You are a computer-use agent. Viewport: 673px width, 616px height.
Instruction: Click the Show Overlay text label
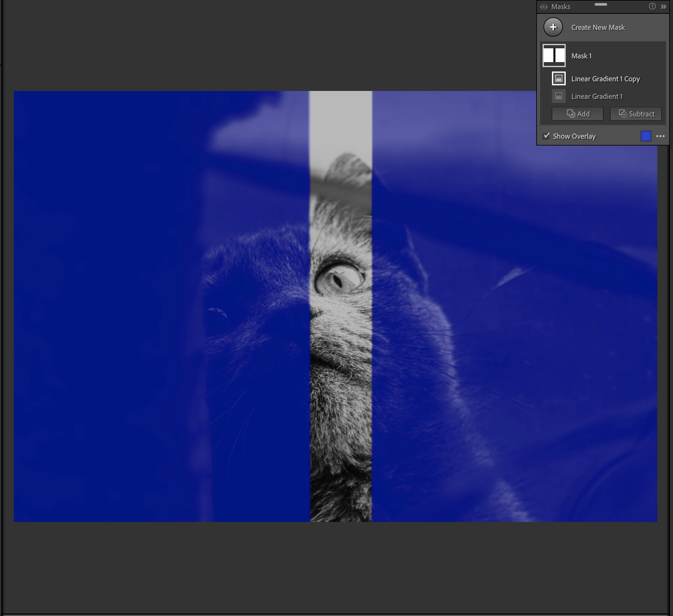[x=574, y=136]
